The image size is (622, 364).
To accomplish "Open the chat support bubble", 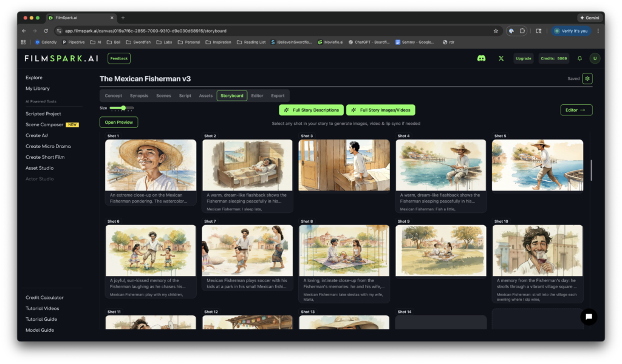I will tap(588, 317).
